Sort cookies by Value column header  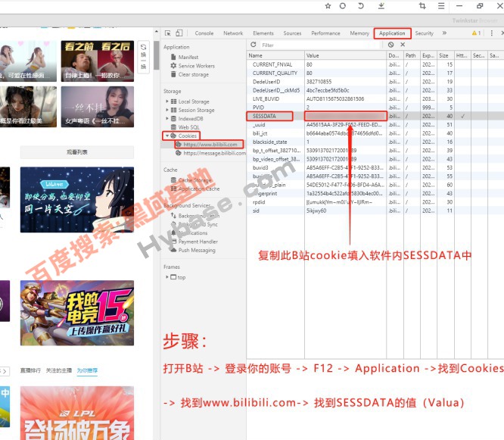point(345,55)
